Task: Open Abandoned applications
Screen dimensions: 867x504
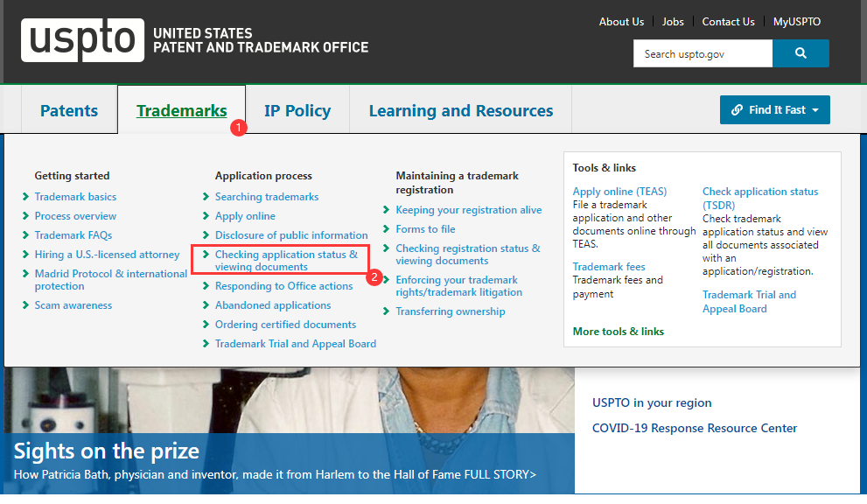Action: tap(273, 305)
